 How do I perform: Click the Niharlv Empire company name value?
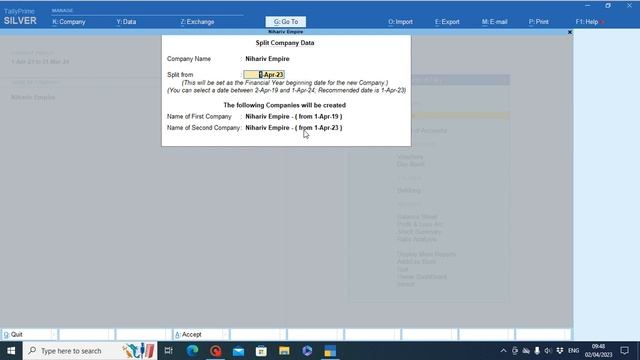[267, 59]
